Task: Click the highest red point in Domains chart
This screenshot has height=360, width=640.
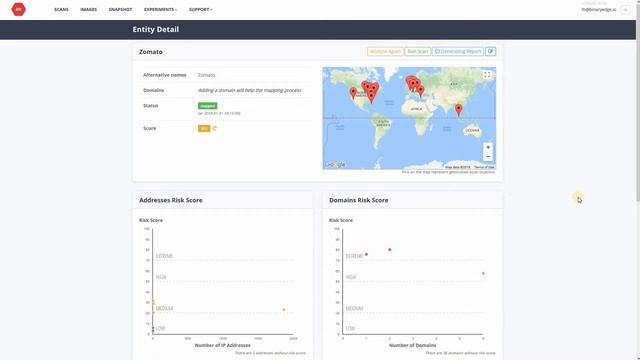Action: 390,249
